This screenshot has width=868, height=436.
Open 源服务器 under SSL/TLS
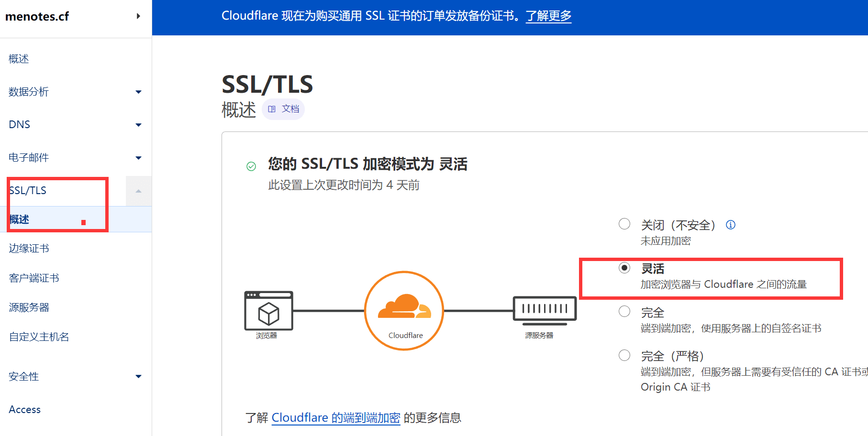tap(29, 307)
